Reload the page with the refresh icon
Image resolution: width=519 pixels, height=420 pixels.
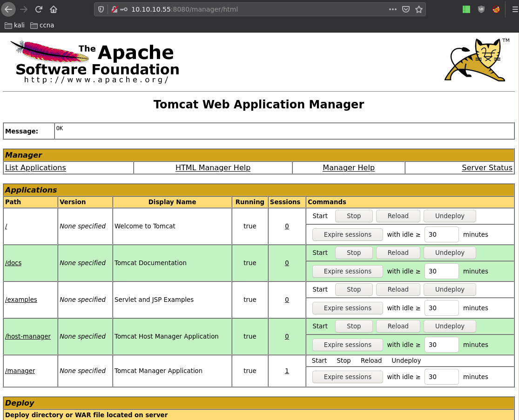(x=39, y=9)
